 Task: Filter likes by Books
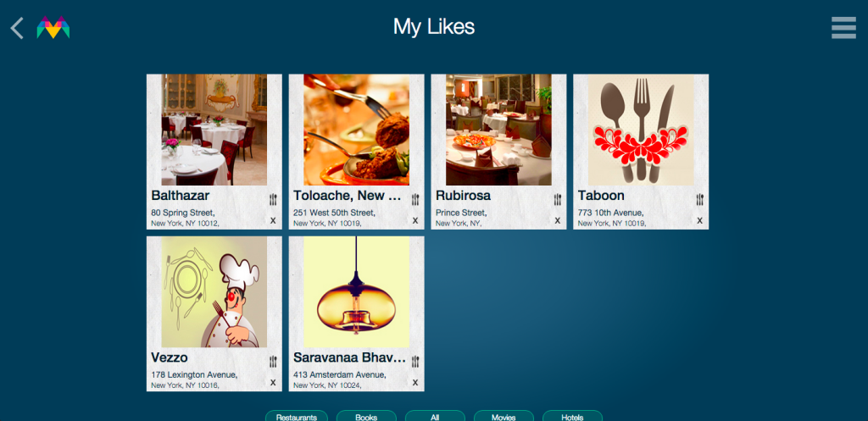[x=366, y=417]
